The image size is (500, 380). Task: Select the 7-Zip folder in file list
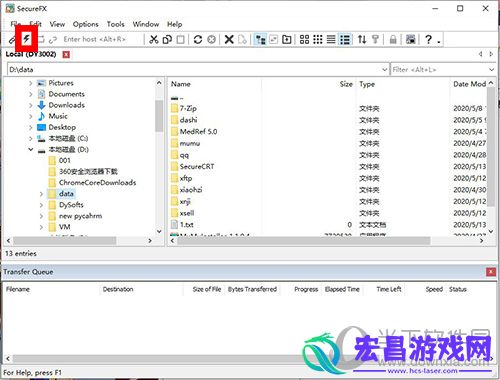[x=188, y=108]
